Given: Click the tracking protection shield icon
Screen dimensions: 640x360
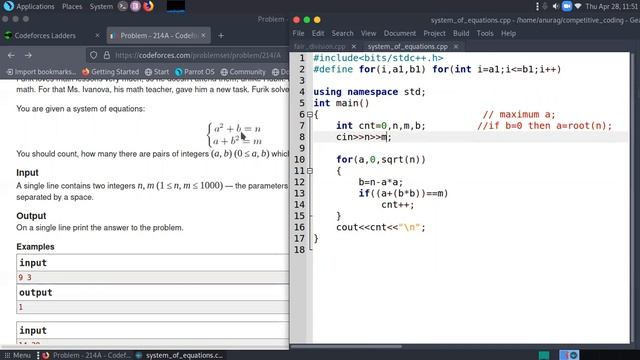Looking at the screenshot, I should tap(93, 55).
